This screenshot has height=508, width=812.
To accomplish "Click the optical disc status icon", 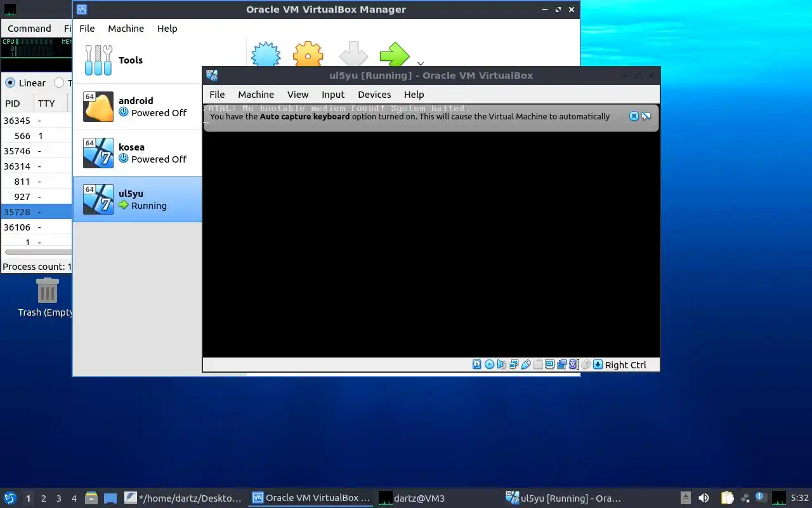I will coord(489,364).
